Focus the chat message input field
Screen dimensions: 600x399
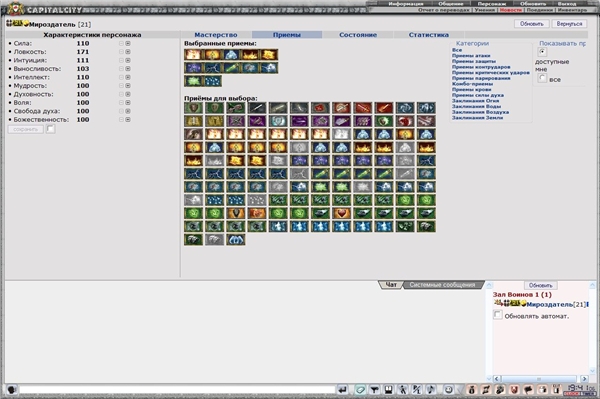(177, 390)
